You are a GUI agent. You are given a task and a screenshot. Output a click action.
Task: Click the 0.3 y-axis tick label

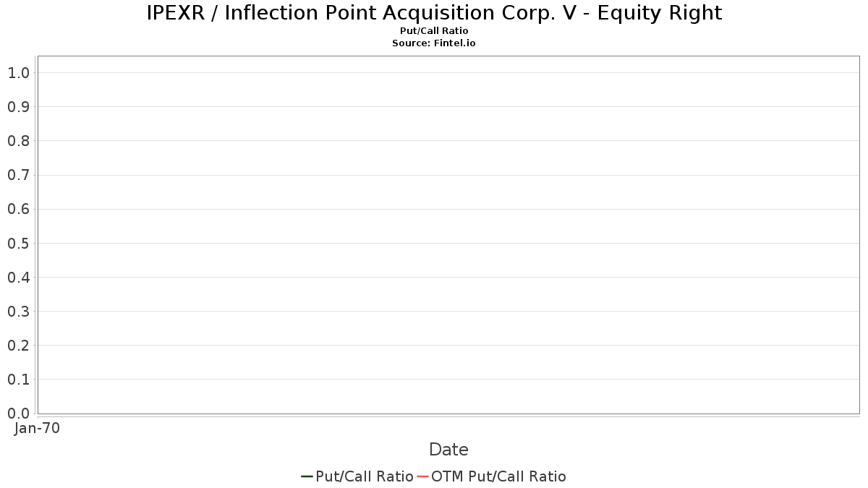[x=18, y=312]
